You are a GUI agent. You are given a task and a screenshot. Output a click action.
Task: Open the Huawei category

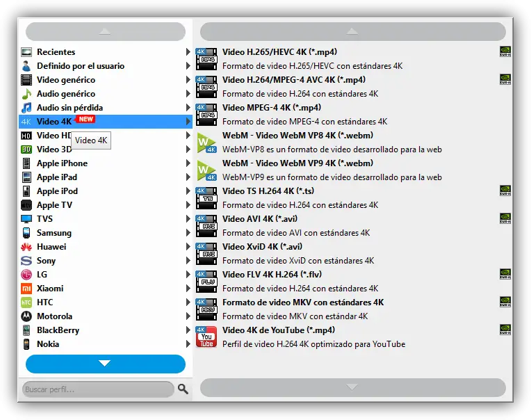coord(106,247)
